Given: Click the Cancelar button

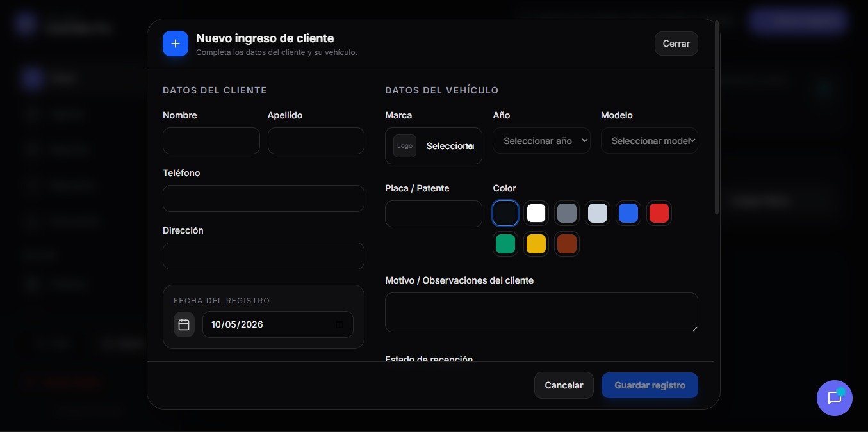Looking at the screenshot, I should pyautogui.click(x=564, y=385).
